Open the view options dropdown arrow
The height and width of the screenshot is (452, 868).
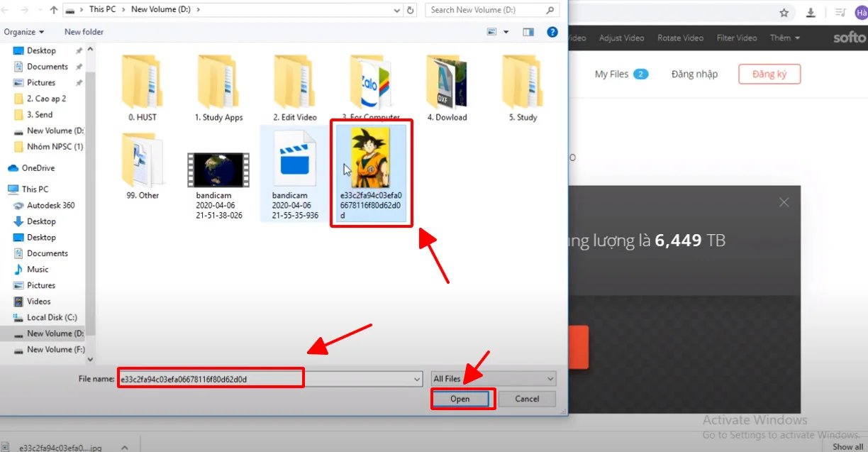tap(506, 32)
